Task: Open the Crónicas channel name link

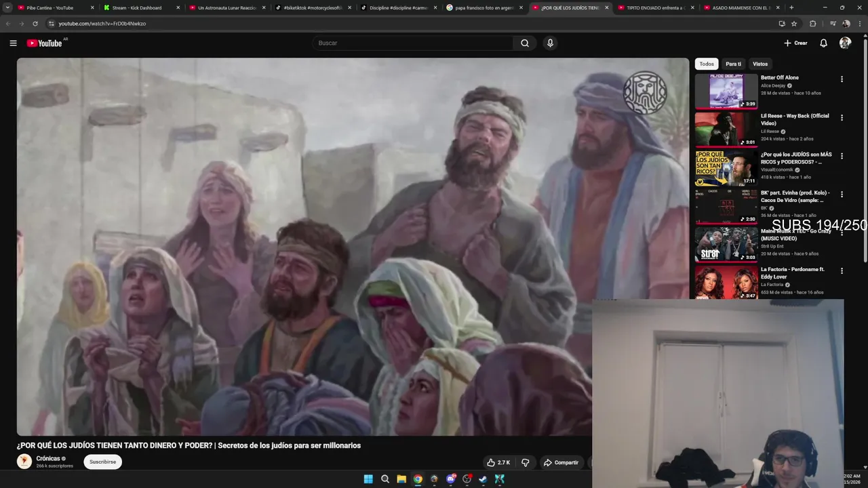Action: [x=48, y=458]
